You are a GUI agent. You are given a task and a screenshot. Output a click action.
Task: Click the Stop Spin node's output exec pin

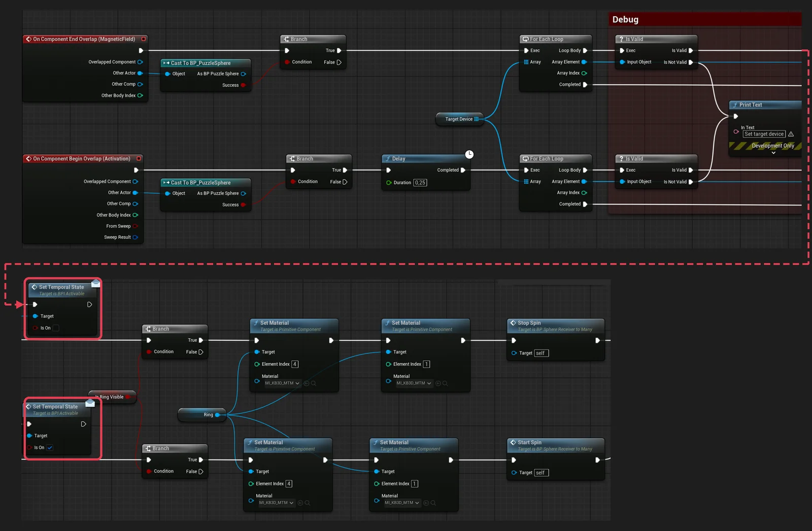point(597,341)
